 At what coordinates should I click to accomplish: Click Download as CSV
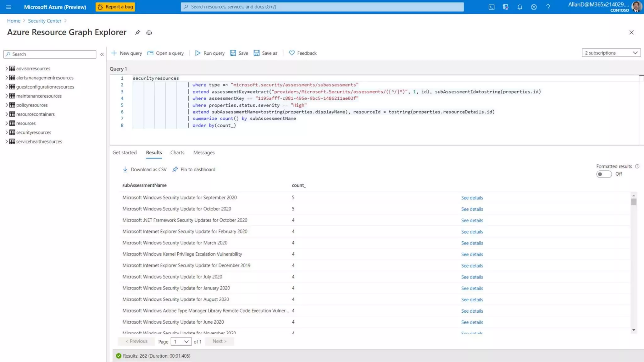pos(145,169)
